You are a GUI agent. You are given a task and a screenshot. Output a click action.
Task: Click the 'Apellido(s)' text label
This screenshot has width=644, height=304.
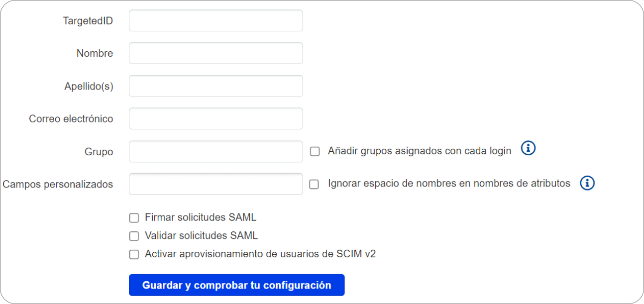(x=89, y=86)
